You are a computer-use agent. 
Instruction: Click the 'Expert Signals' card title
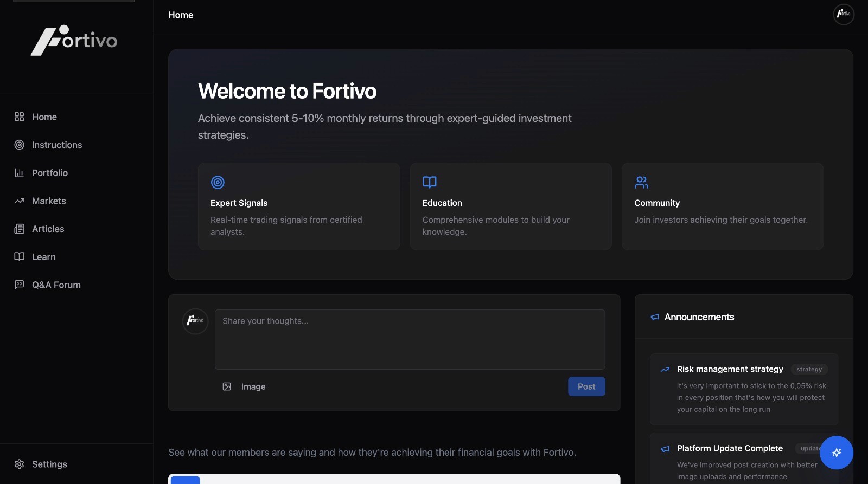coord(239,203)
